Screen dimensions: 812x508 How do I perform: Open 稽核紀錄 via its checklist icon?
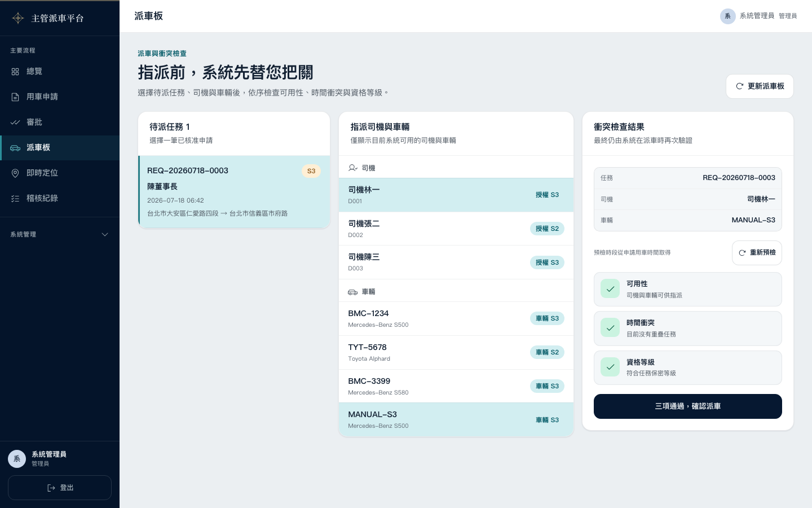click(x=15, y=199)
